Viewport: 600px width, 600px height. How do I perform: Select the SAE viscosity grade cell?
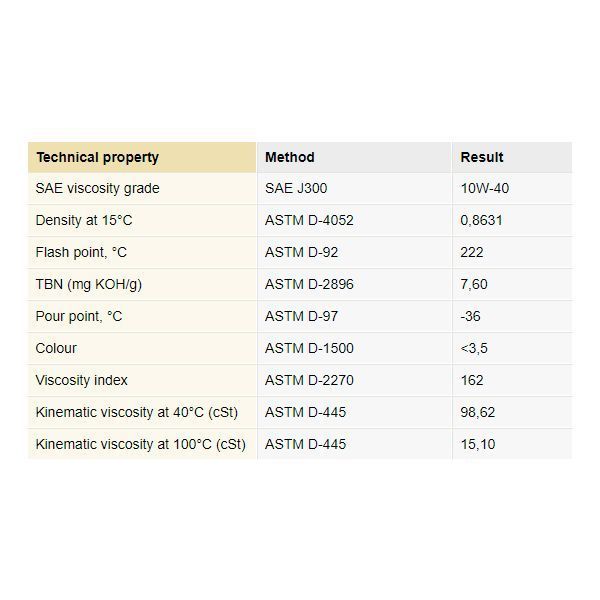142,188
